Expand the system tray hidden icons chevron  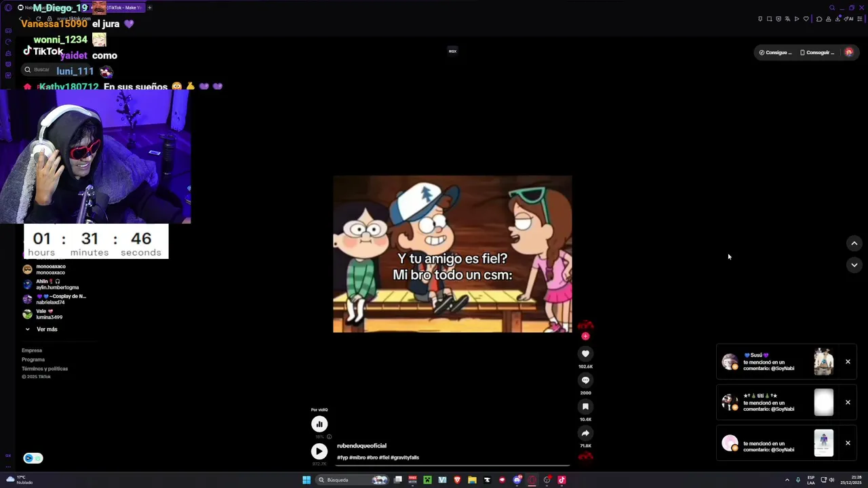[787, 480]
